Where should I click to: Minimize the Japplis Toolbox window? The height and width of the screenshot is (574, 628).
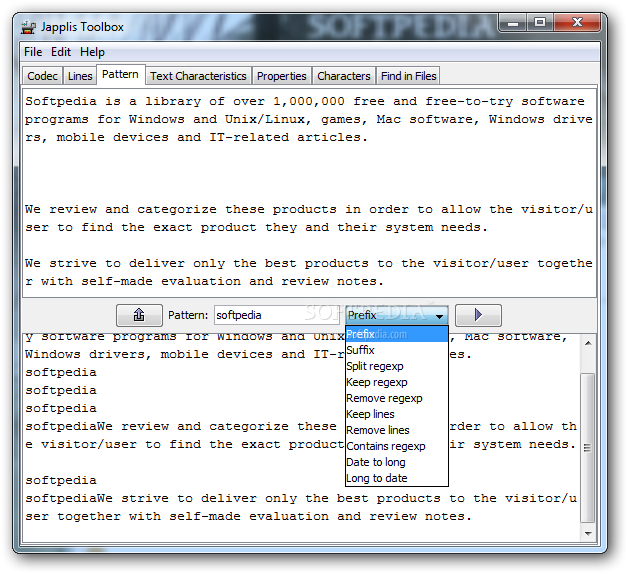(512, 22)
